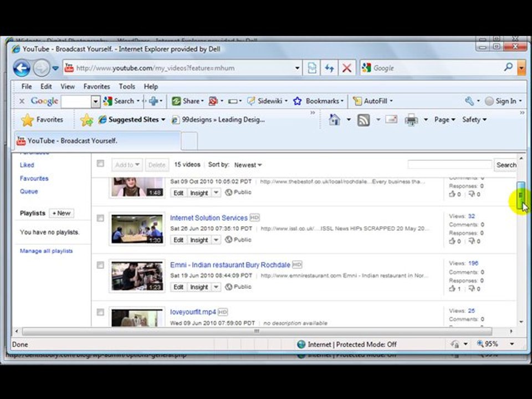
Task: Tick the select-all videos checkbox
Action: point(100,163)
